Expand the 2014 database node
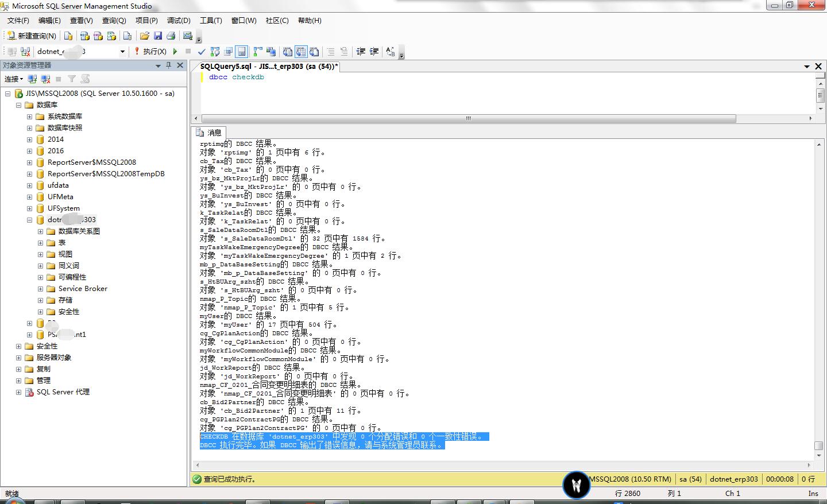This screenshot has height=504, width=827. 29,139
